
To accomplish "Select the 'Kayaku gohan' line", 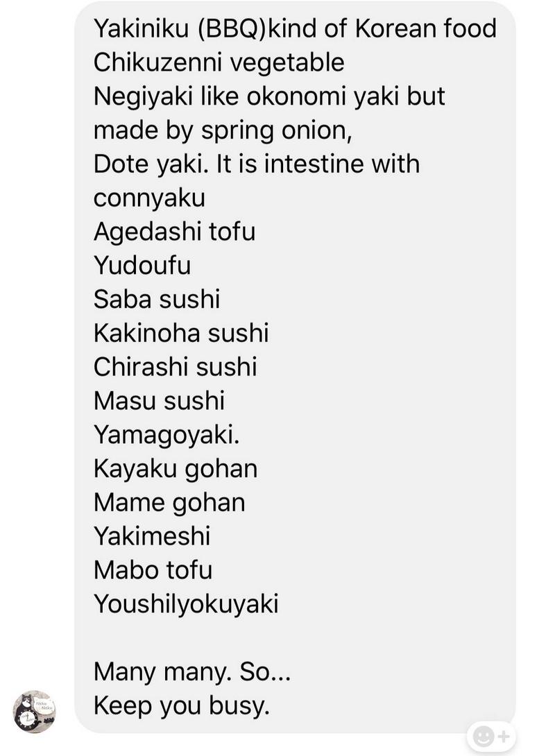I will (176, 469).
